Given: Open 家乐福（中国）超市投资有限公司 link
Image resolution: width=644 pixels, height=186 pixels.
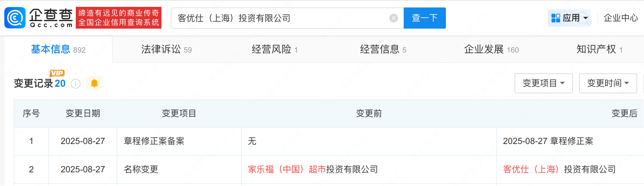Looking at the screenshot, I should pos(313,170).
